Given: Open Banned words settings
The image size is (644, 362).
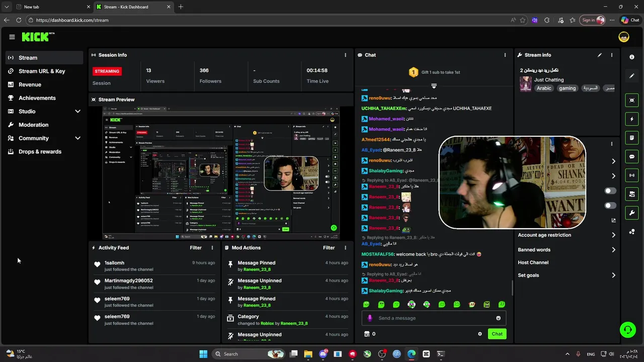Looking at the screenshot, I should pos(567,249).
